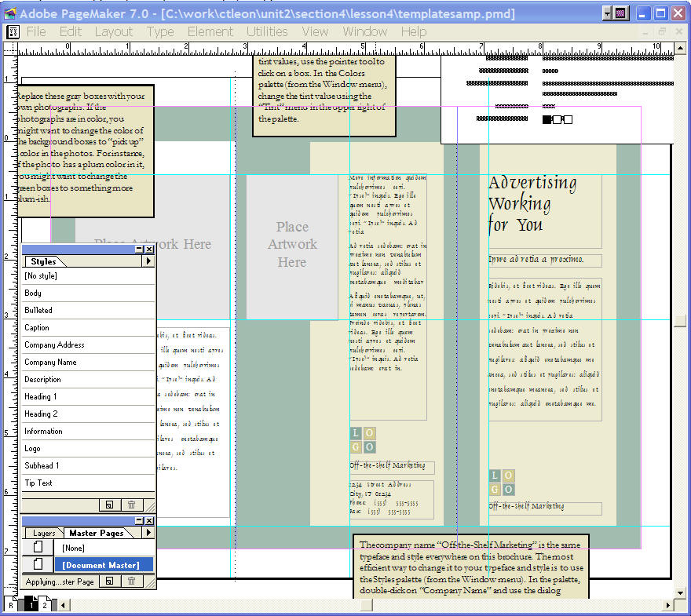Click the purple grid icon in title bar
The image size is (691, 616).
click(620, 13)
